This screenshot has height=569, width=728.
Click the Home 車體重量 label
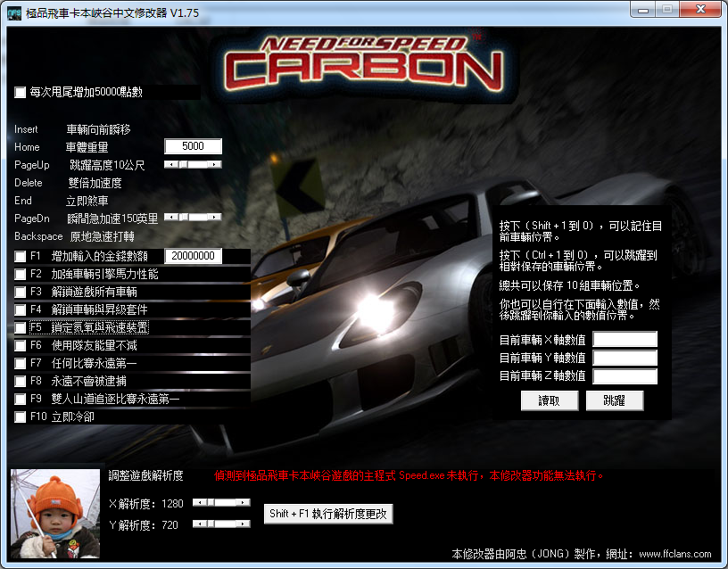point(62,147)
